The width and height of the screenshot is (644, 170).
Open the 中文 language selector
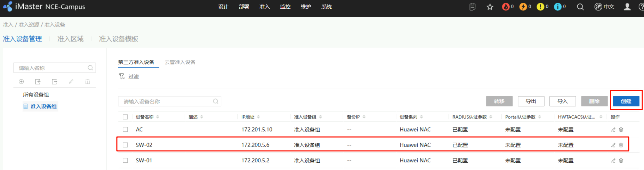(604, 7)
